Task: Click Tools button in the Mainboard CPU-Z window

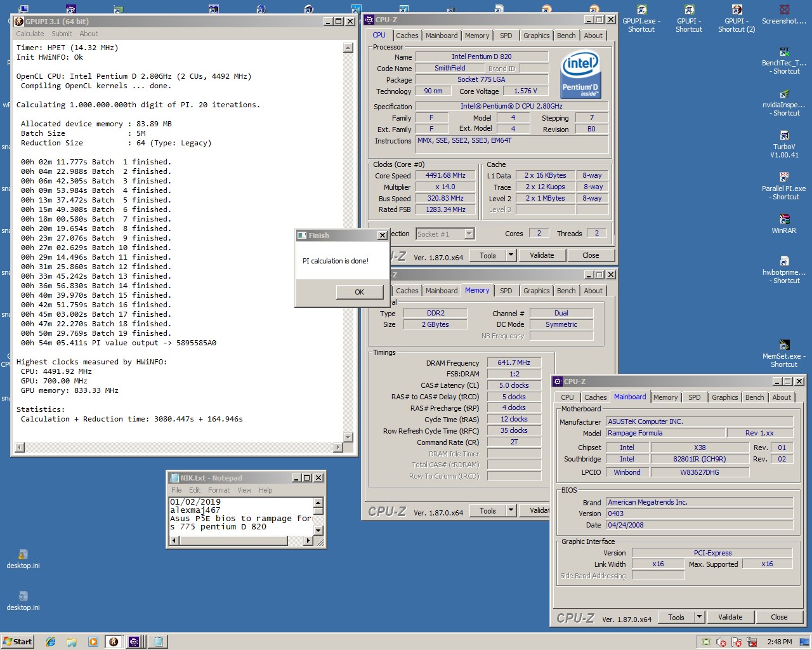Action: (x=676, y=617)
